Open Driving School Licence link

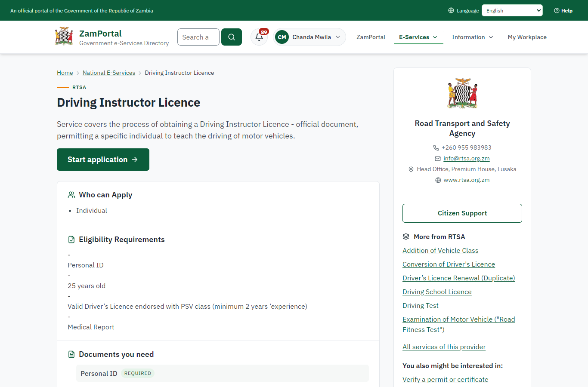click(437, 292)
